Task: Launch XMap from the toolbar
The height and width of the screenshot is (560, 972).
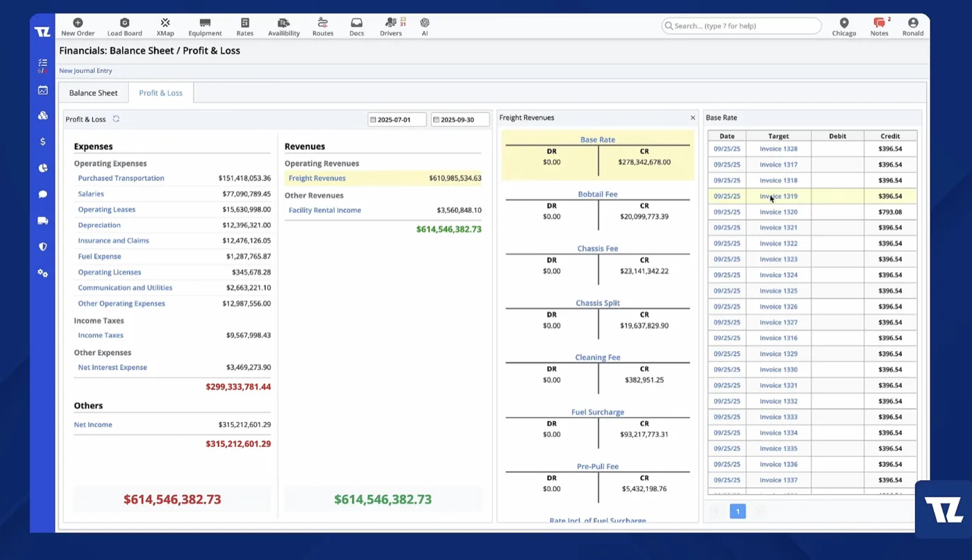Action: point(165,27)
